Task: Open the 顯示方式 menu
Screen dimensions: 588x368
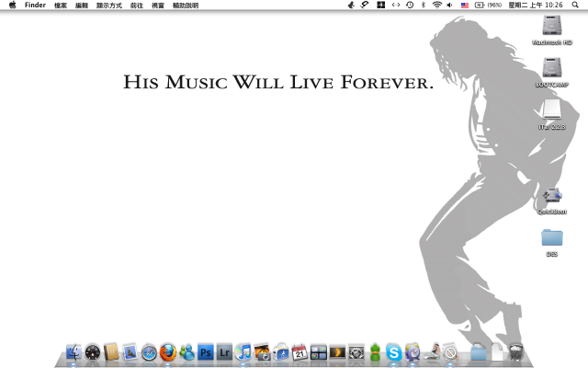Action: coord(109,6)
